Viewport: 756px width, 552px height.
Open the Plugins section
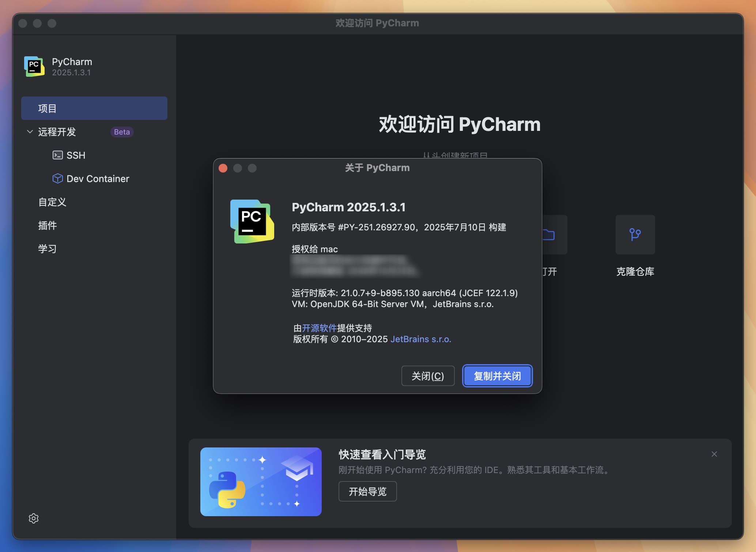48,225
